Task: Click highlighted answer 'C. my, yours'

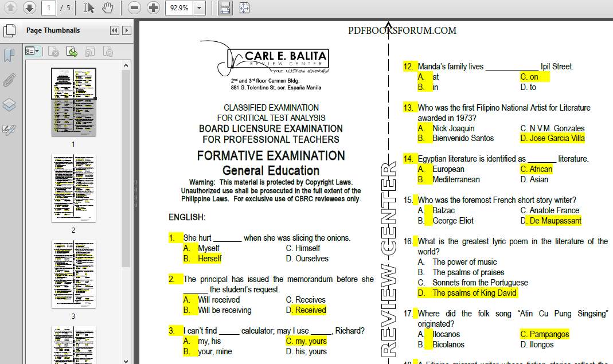Action: tap(306, 341)
